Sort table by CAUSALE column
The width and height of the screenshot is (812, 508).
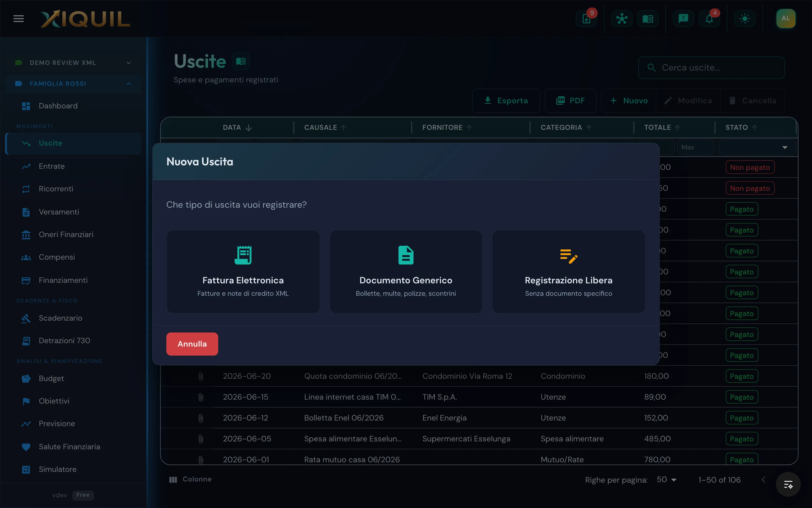tap(325, 128)
